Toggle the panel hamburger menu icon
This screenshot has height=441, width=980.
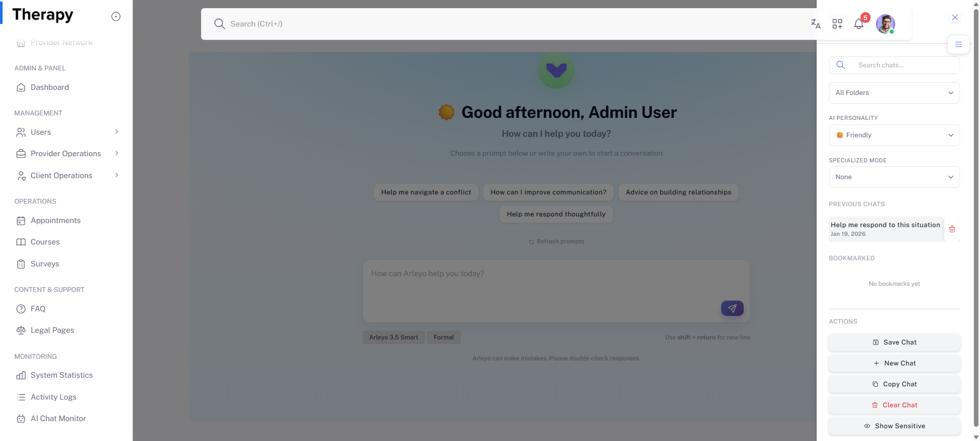point(959,44)
